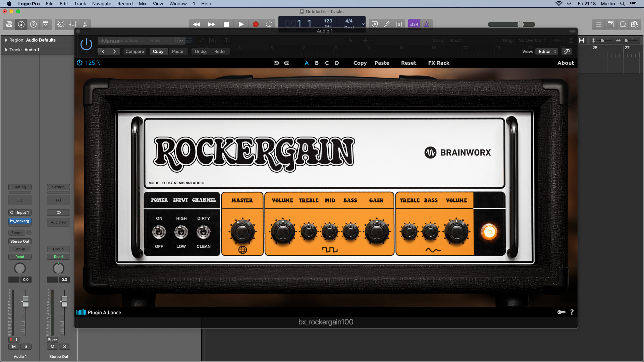Toggle the Inspector icon
This screenshot has width=644, height=362.
pyautogui.click(x=21, y=24)
